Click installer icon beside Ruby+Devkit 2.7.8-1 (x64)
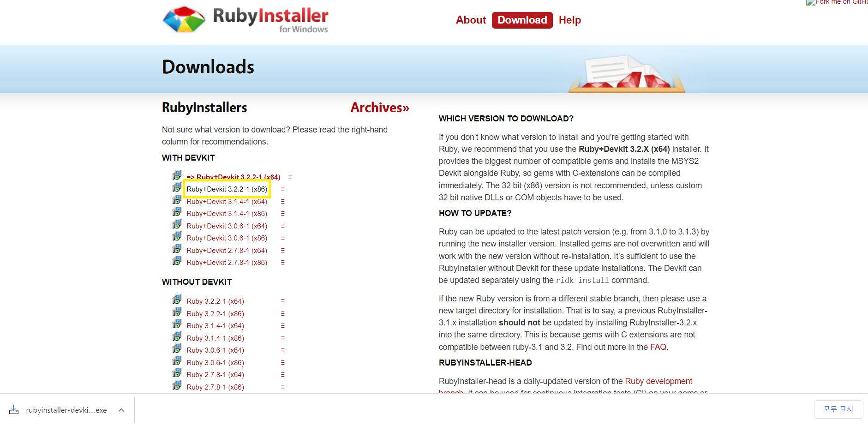This screenshot has height=426, width=868. click(x=177, y=249)
